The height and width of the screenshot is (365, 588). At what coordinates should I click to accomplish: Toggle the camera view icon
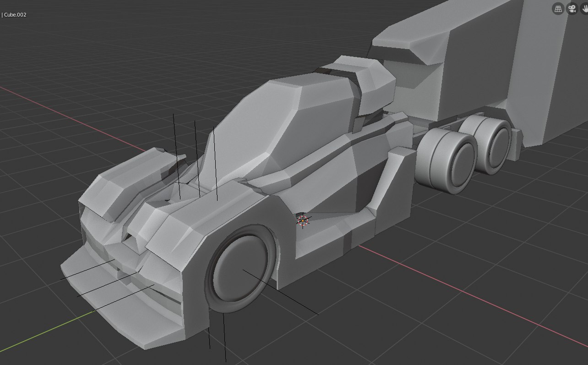(572, 9)
